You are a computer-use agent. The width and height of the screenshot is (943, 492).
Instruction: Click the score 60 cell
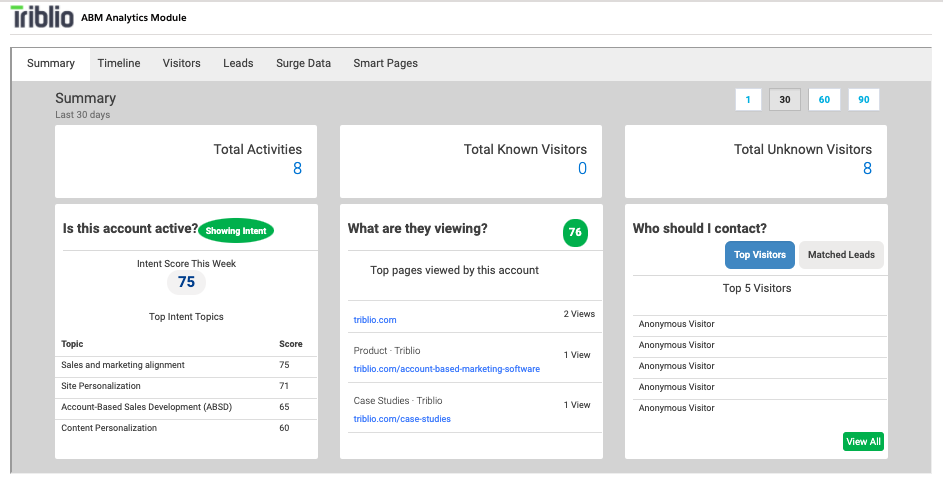pos(284,428)
